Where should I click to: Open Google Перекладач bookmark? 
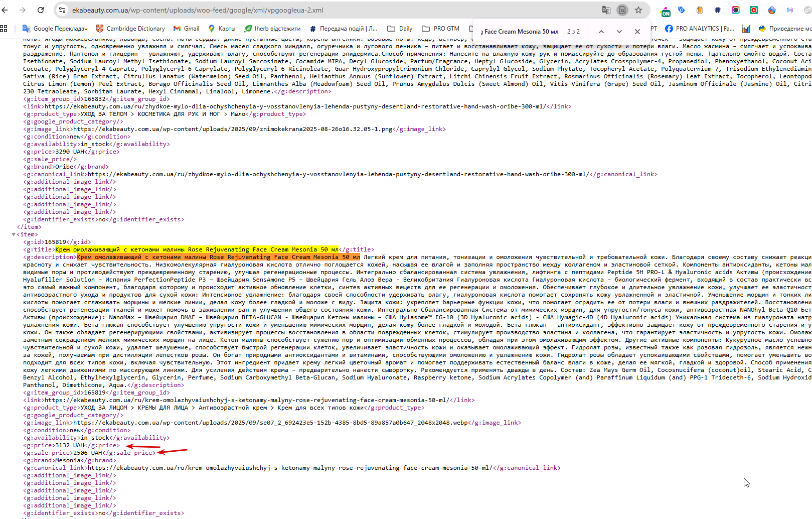click(55, 29)
